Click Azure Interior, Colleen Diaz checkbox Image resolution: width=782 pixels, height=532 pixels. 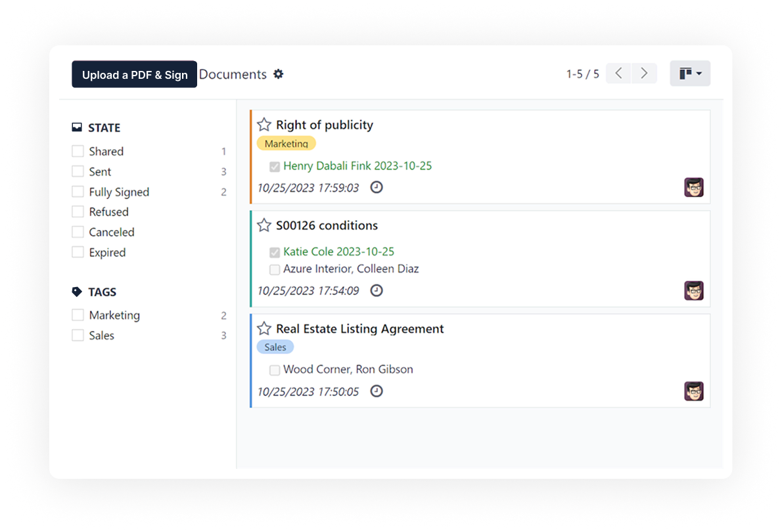point(274,270)
